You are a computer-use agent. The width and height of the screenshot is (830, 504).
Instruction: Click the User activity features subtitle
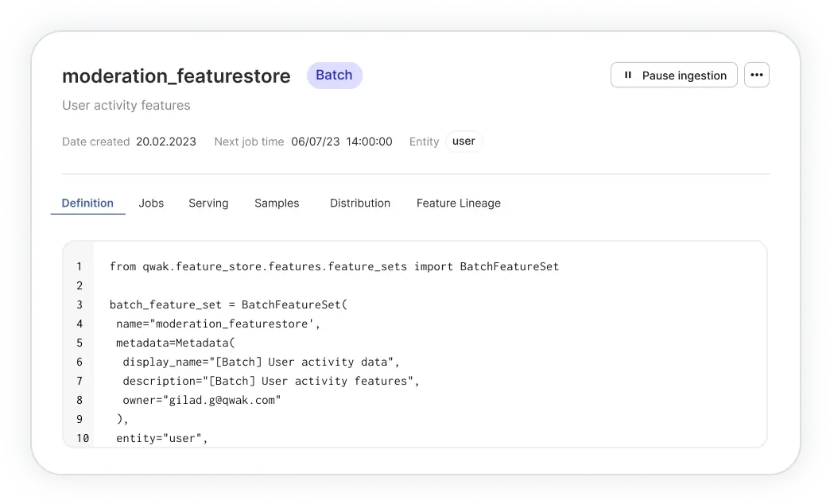click(x=126, y=105)
